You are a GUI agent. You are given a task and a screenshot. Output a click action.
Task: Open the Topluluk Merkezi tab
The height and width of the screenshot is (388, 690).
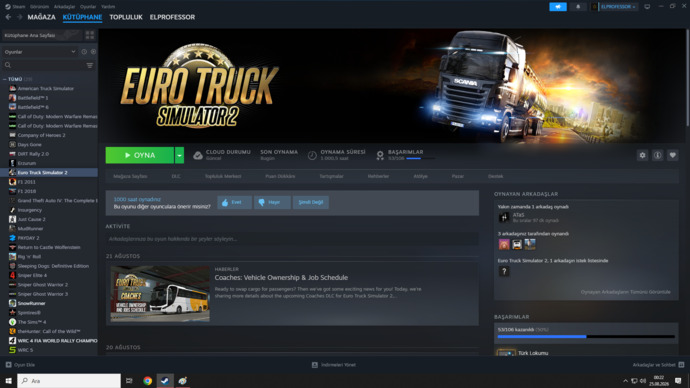[x=223, y=176]
